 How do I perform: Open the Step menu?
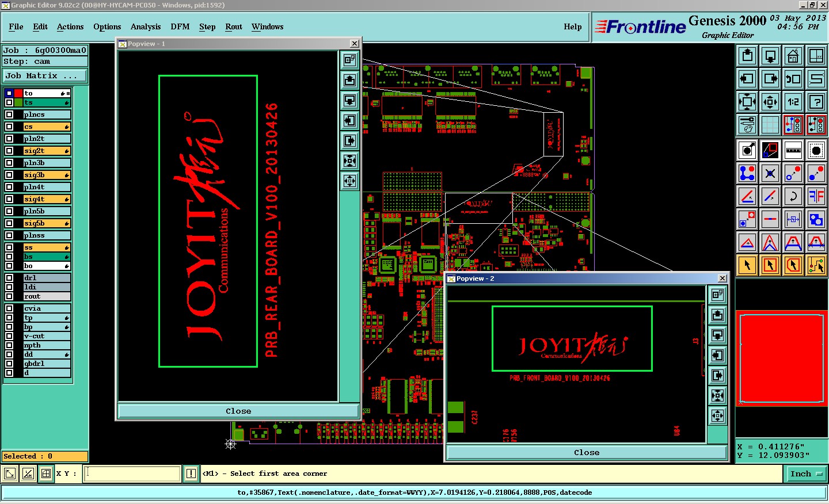coord(207,26)
